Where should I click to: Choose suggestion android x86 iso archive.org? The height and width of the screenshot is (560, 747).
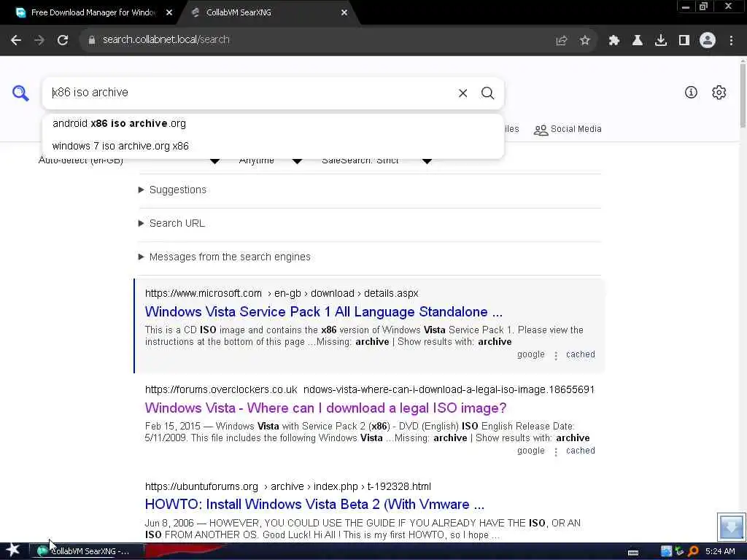273,124
